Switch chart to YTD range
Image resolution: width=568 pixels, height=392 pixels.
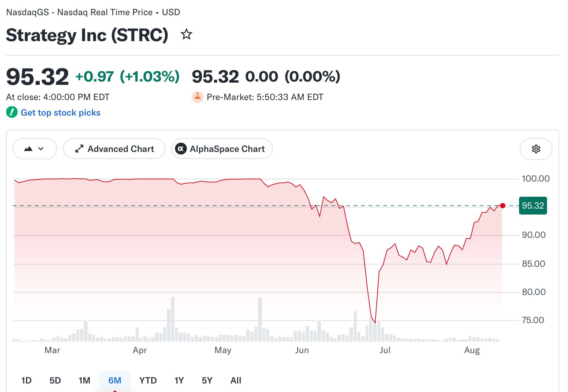(x=148, y=381)
